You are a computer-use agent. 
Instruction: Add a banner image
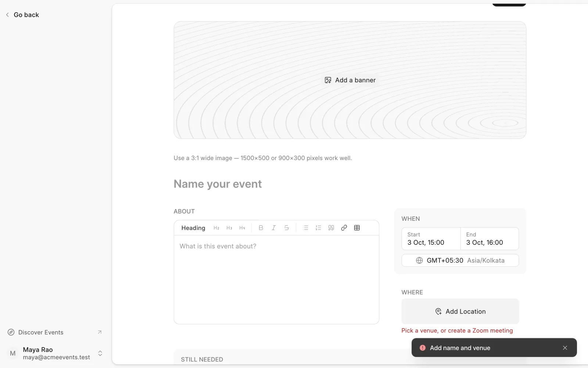(x=350, y=80)
